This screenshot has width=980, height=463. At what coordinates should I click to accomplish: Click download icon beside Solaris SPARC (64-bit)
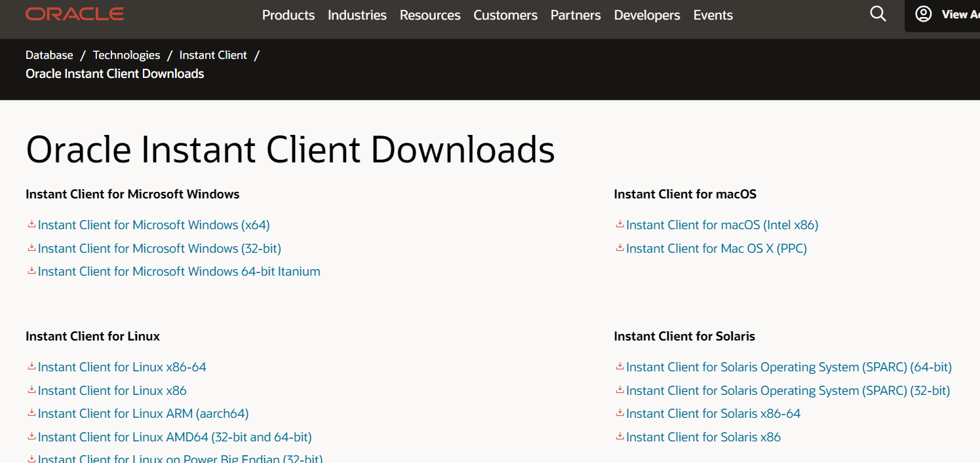619,367
